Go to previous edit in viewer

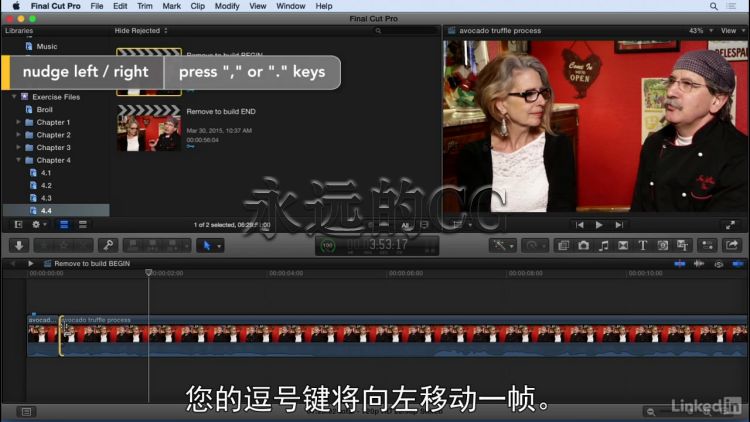point(579,225)
